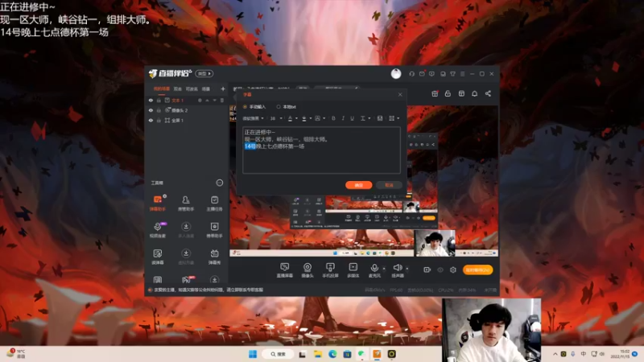Click the T-shirt skin icon
This screenshot has width=644, height=362.
tap(452, 74)
